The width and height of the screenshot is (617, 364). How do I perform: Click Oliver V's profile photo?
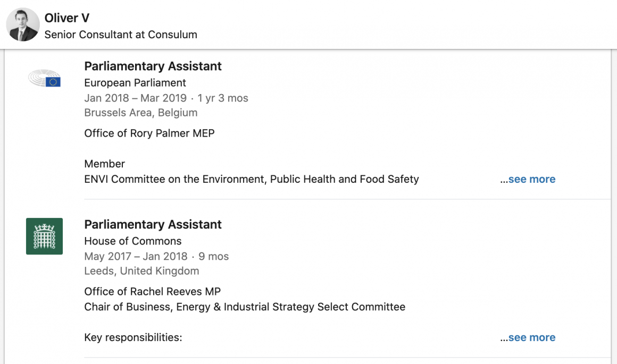[x=23, y=25]
